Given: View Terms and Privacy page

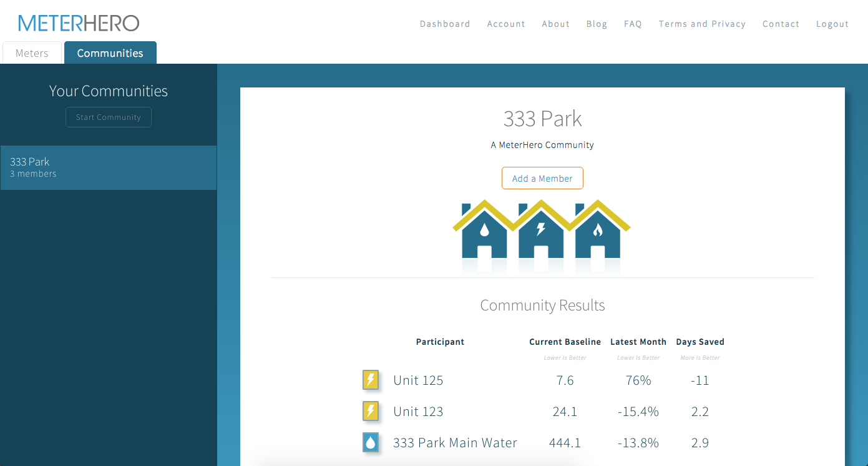Looking at the screenshot, I should (x=702, y=24).
